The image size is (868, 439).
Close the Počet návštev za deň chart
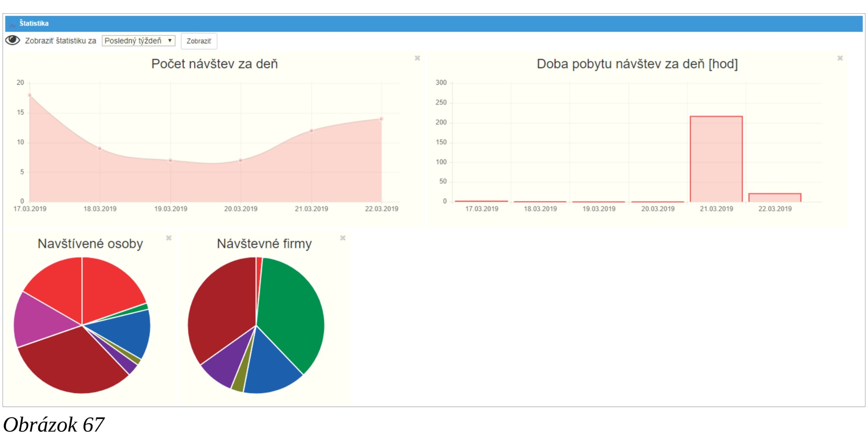point(417,58)
